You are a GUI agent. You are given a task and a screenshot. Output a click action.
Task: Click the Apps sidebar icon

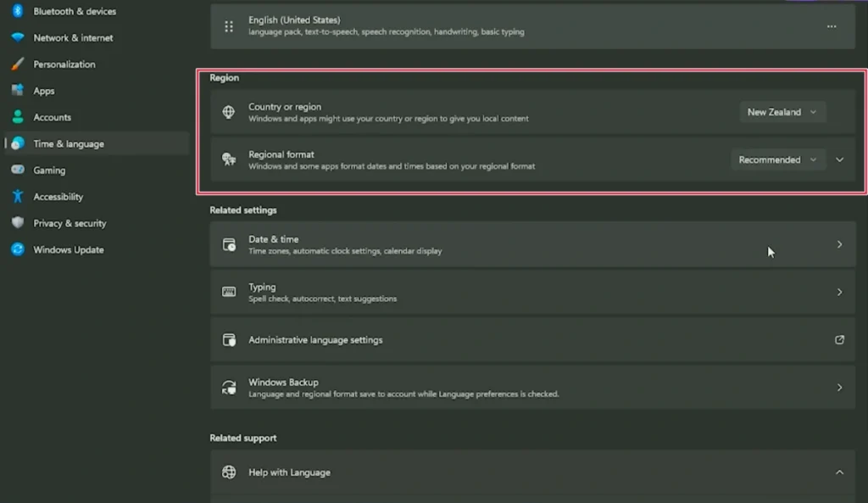[x=18, y=90]
